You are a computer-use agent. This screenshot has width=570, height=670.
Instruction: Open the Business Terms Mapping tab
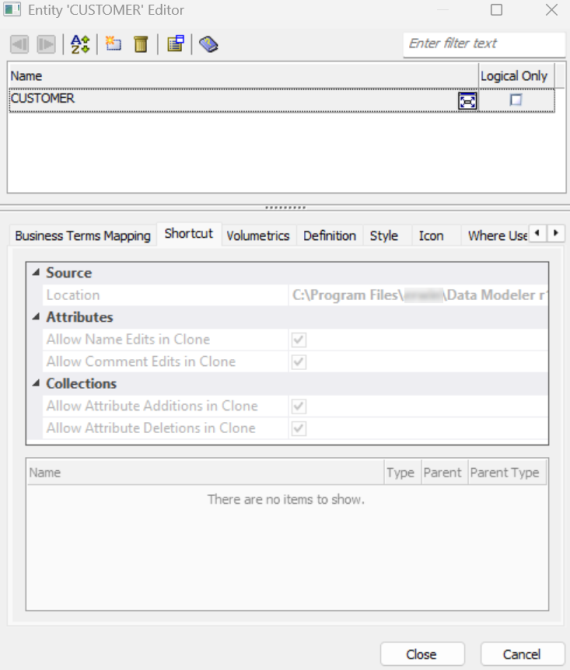pos(83,235)
